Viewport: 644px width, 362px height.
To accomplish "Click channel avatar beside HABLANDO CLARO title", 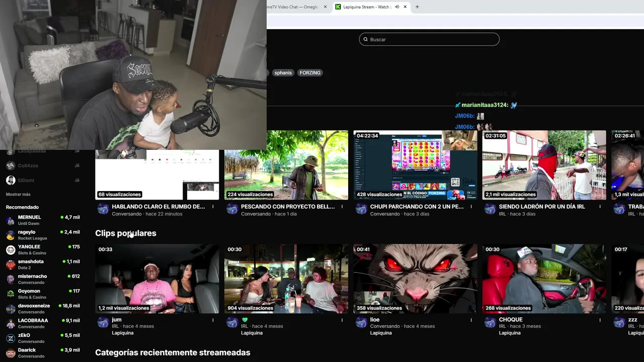I will [x=103, y=209].
